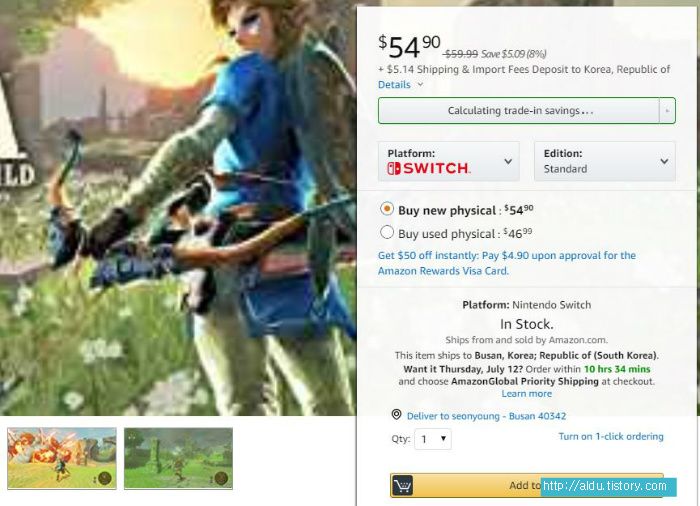Open the Qty quantity selector
The width and height of the screenshot is (700, 506).
coord(433,439)
